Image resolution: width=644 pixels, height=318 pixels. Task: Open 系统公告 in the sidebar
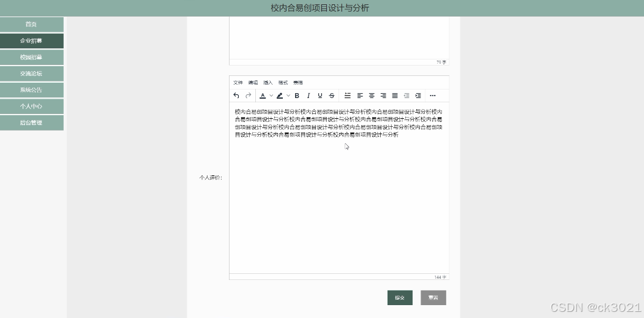point(32,90)
